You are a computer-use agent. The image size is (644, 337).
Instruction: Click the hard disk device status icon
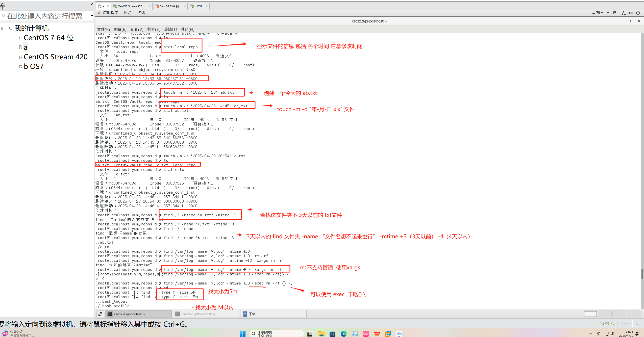[602, 323]
